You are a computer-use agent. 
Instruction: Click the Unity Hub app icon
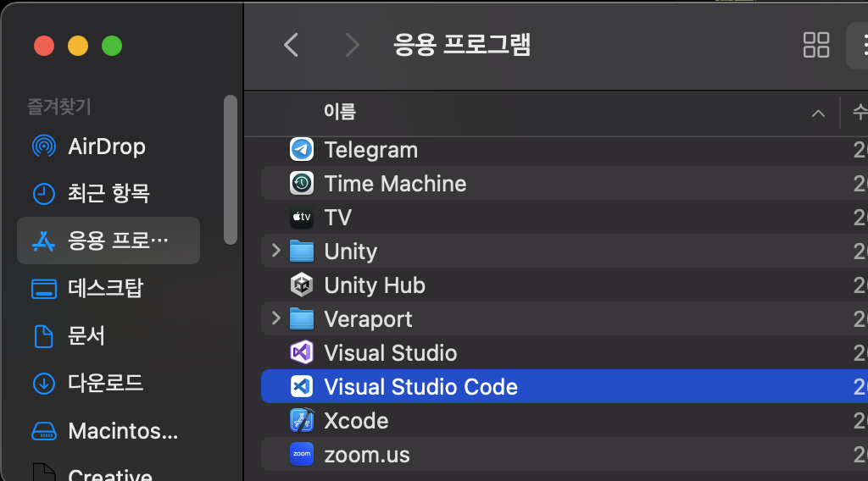302,285
